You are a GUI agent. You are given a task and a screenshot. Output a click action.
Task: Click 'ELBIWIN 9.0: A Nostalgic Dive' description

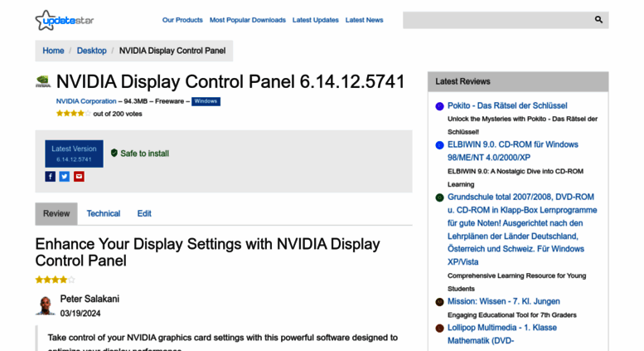click(516, 178)
